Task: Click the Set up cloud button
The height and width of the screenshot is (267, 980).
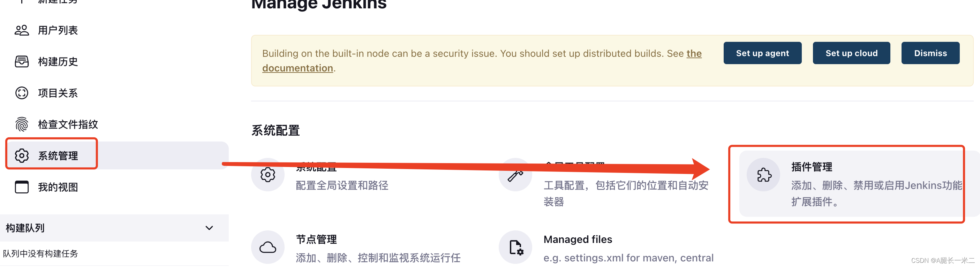Action: [851, 53]
